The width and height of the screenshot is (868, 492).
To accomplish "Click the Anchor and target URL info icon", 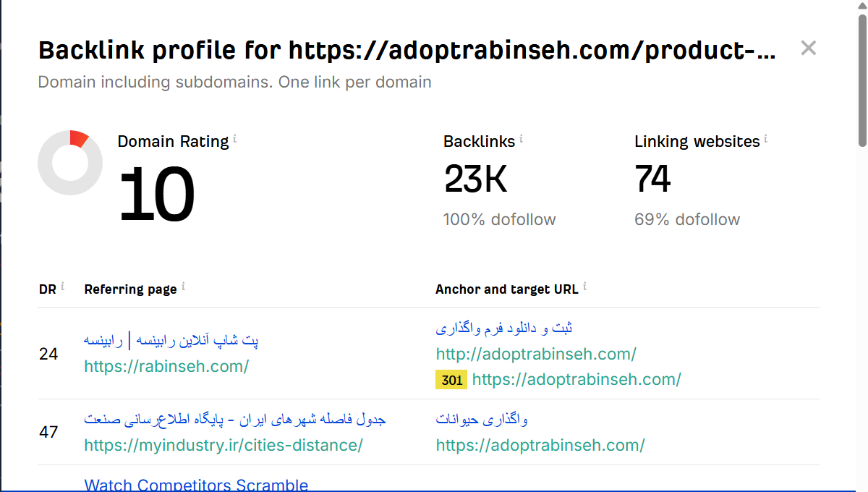I will click(584, 287).
